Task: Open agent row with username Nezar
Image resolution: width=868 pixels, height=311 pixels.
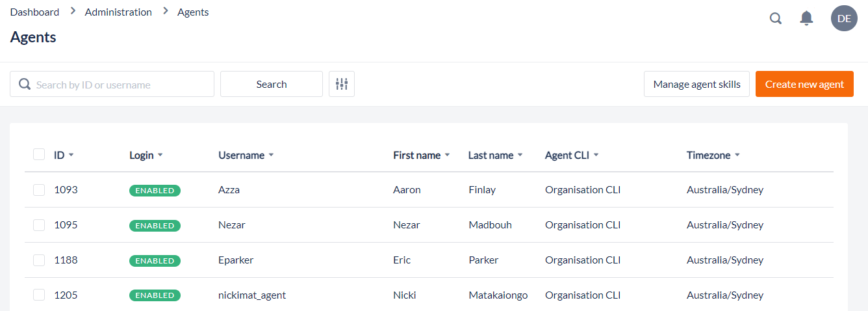Action: (x=232, y=225)
